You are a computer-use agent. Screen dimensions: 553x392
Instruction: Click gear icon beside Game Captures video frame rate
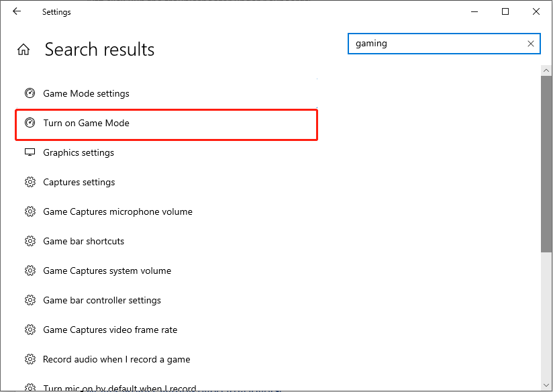(30, 330)
